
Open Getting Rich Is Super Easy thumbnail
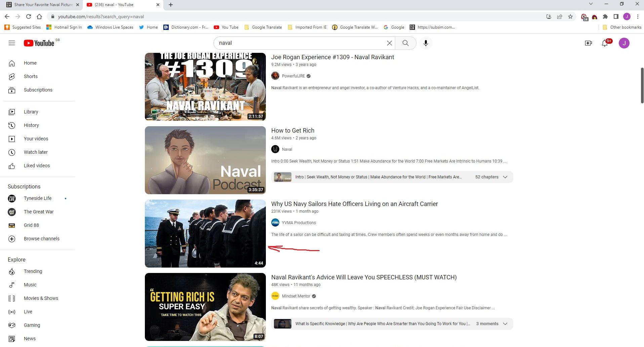(x=205, y=307)
